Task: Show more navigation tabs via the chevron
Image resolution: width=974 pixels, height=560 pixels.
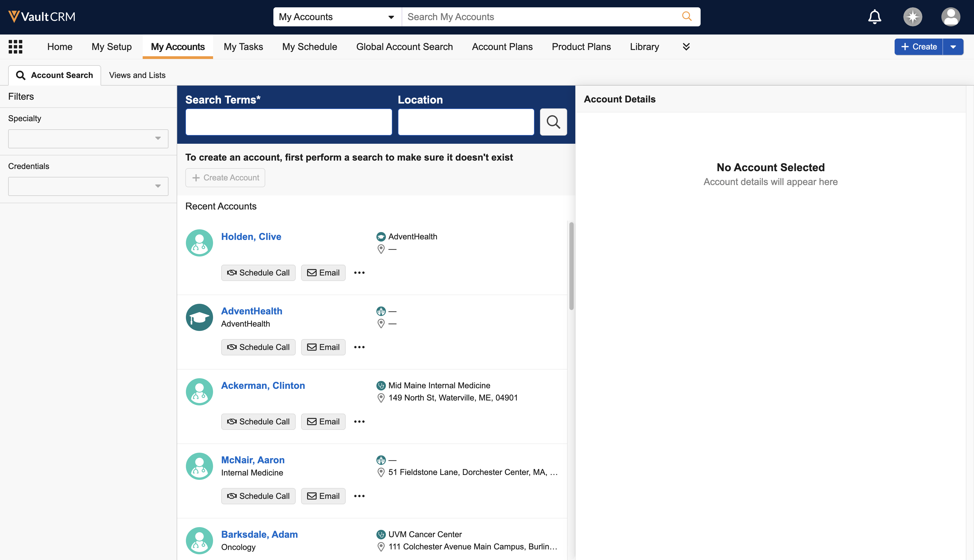Action: point(686,47)
